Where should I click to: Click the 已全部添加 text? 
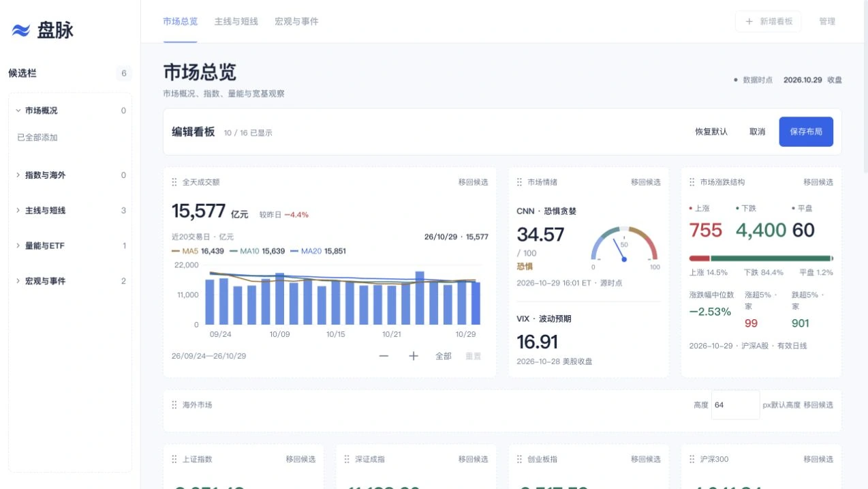coord(37,138)
